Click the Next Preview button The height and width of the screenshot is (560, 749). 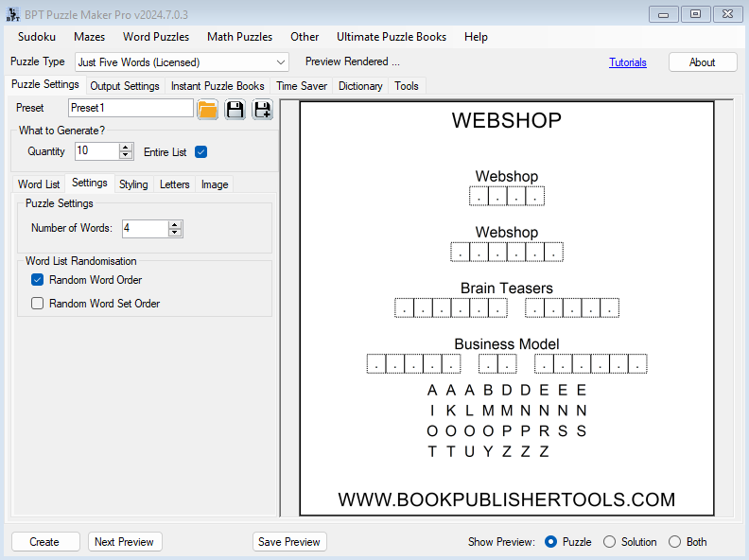tap(125, 542)
